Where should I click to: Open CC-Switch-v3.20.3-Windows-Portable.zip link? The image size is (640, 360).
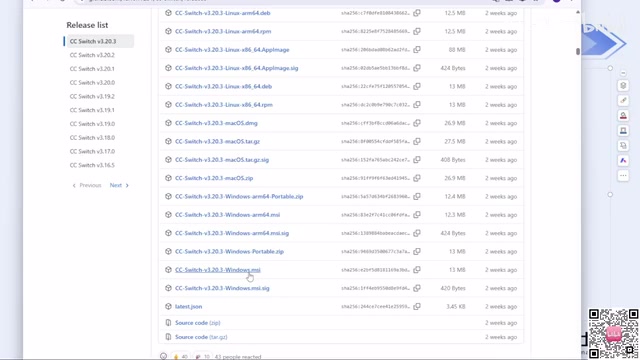229,251
